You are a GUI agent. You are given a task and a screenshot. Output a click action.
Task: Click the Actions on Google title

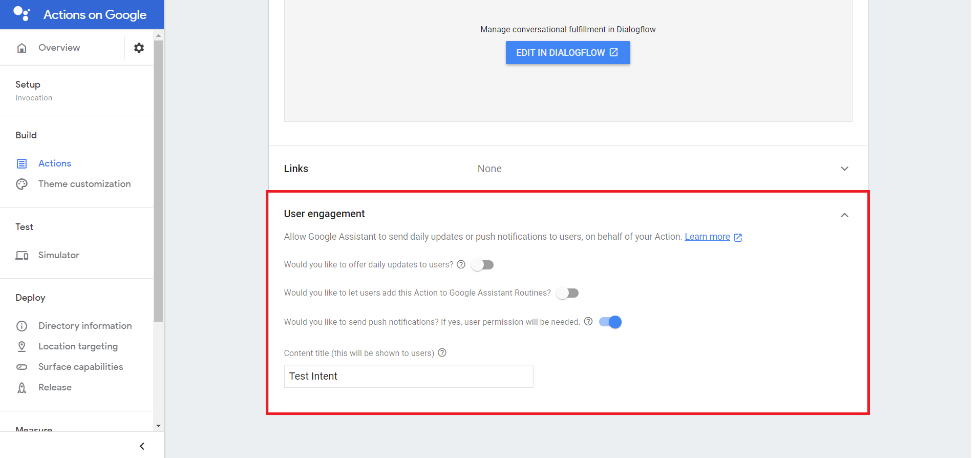[x=95, y=14]
